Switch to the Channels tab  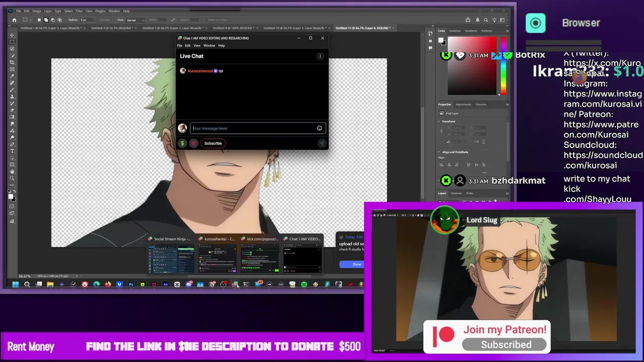tap(456, 193)
